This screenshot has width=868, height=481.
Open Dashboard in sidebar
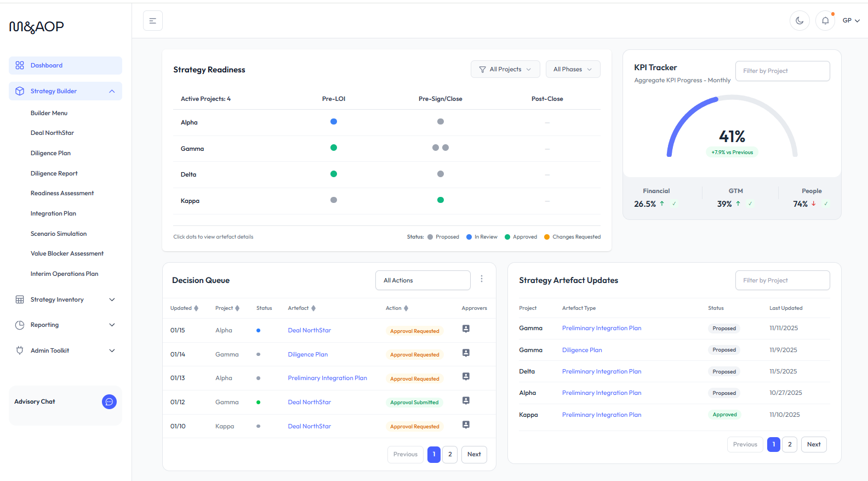point(65,65)
